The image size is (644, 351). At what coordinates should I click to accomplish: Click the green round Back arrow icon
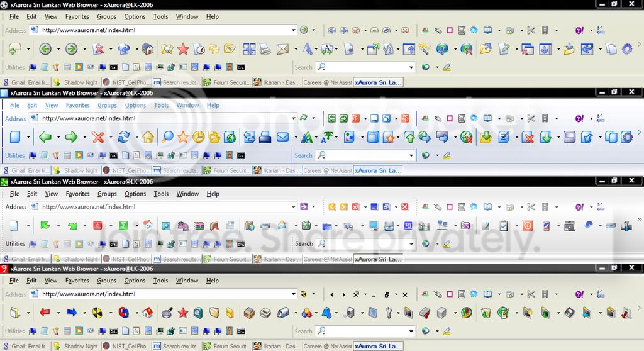click(x=45, y=49)
